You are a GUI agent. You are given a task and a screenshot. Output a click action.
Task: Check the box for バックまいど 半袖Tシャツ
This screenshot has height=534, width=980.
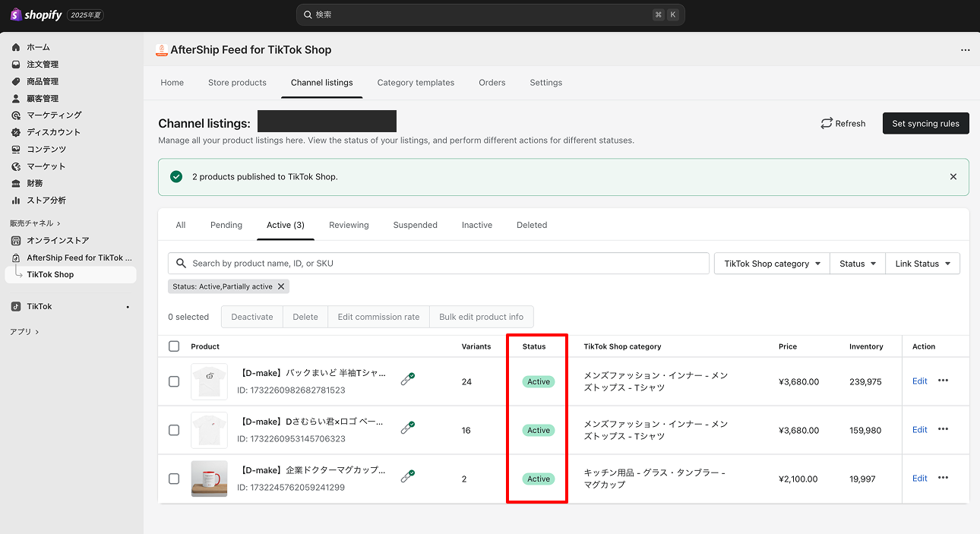point(174,381)
